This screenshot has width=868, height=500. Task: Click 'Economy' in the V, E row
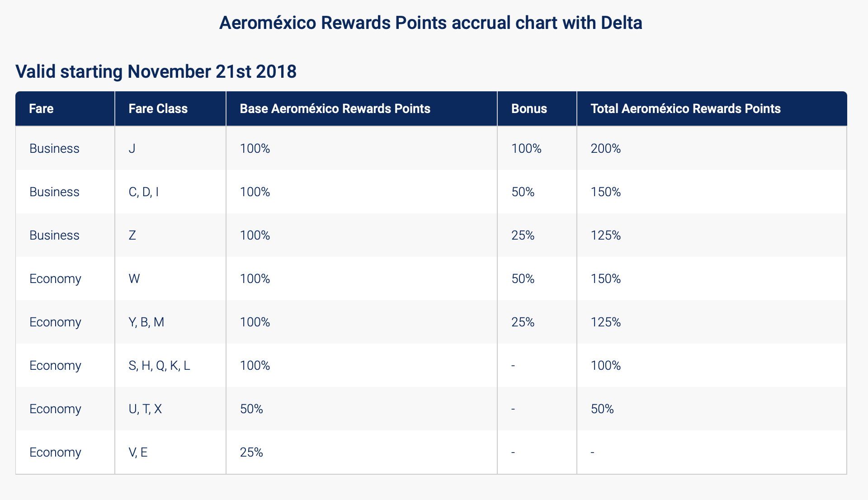(55, 452)
